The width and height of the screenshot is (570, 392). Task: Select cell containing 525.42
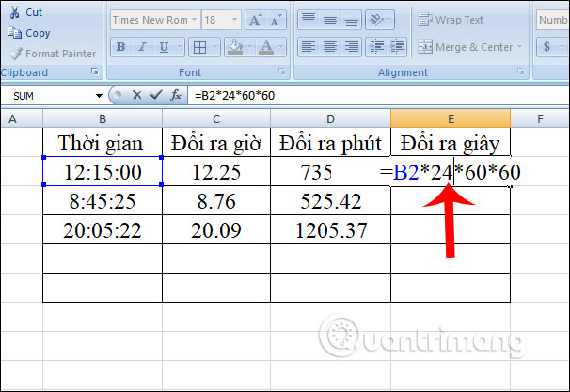330,200
